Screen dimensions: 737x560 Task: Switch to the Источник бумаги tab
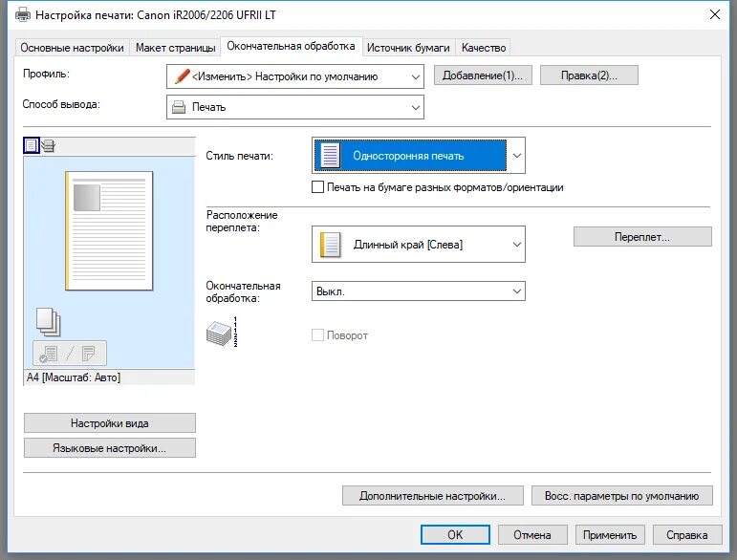(x=408, y=48)
